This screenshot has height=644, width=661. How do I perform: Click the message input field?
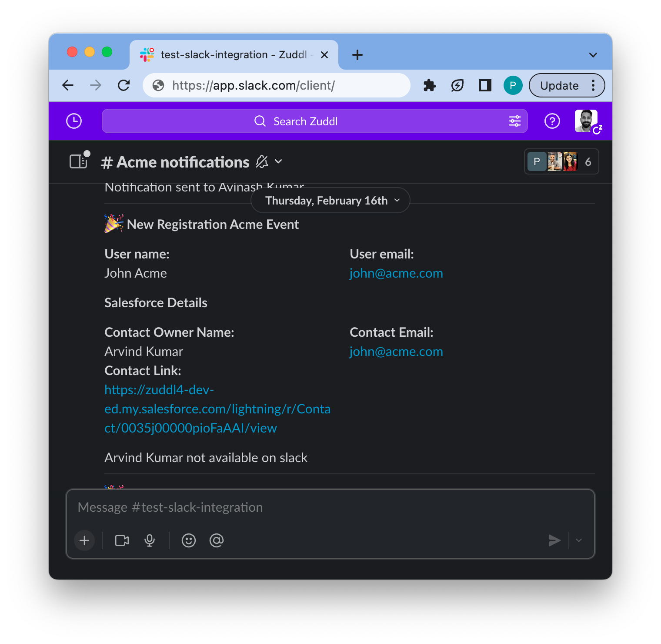tap(330, 507)
